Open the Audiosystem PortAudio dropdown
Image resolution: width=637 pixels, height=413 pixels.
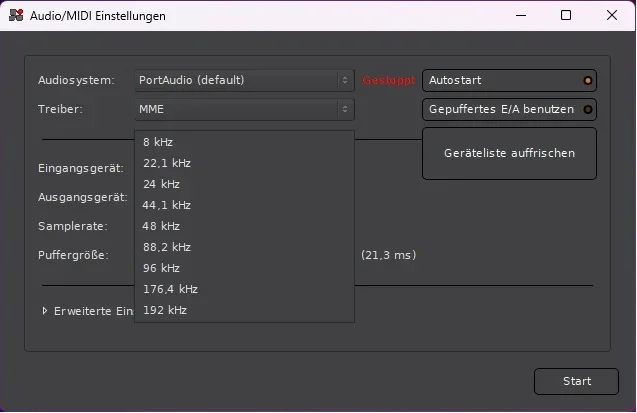tap(244, 80)
